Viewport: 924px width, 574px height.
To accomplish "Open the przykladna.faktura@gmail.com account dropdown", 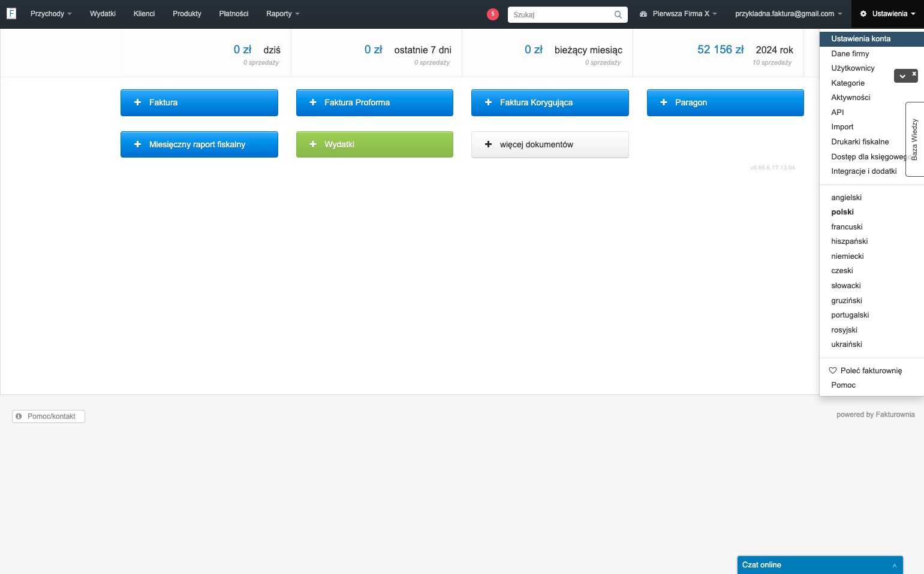I will point(788,14).
